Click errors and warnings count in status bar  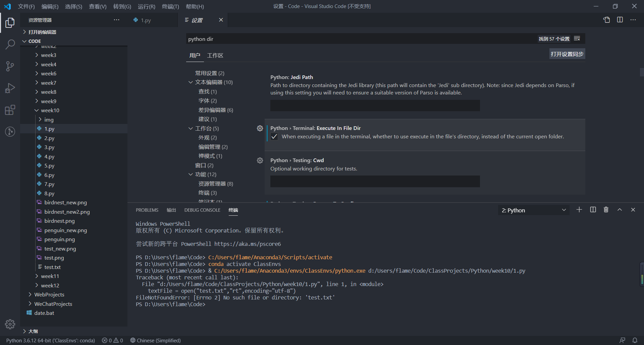(x=112, y=340)
